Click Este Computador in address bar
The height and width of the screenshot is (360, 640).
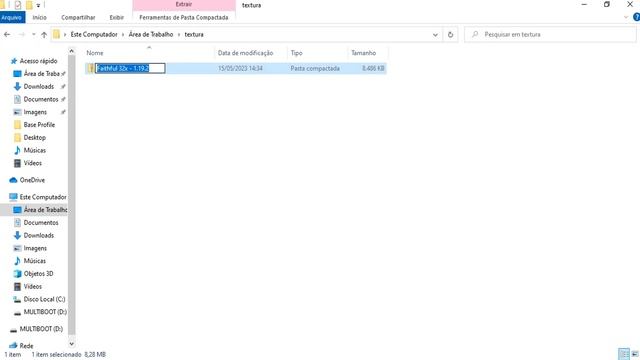pos(94,35)
